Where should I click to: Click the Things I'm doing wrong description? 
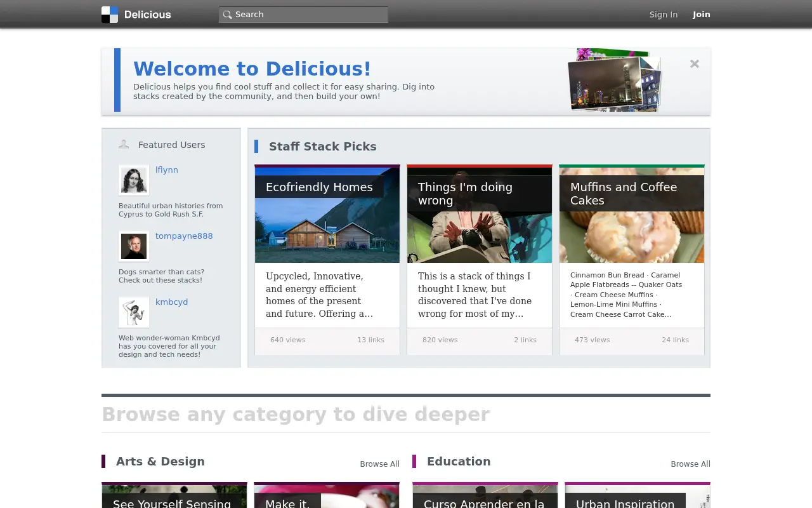click(475, 295)
